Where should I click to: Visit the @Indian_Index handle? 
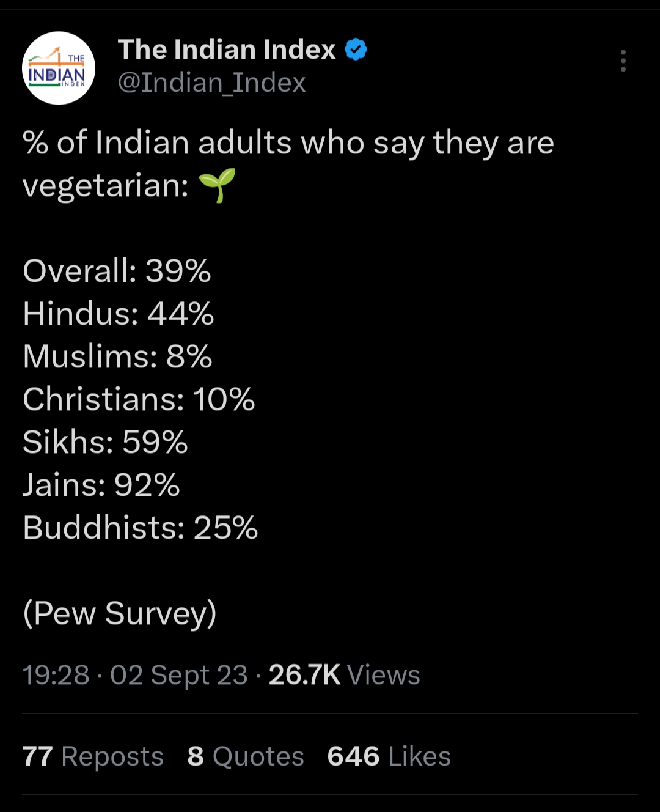point(211,83)
